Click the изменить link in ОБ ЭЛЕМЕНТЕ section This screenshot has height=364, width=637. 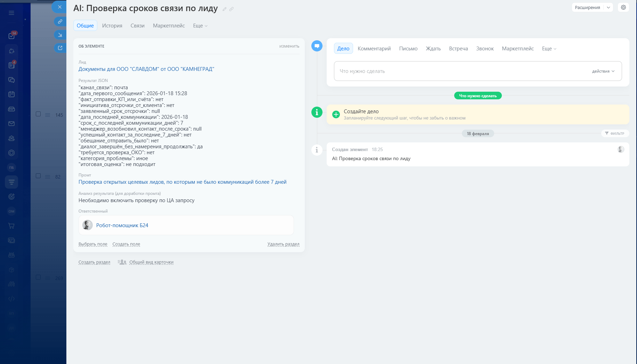pos(289,46)
